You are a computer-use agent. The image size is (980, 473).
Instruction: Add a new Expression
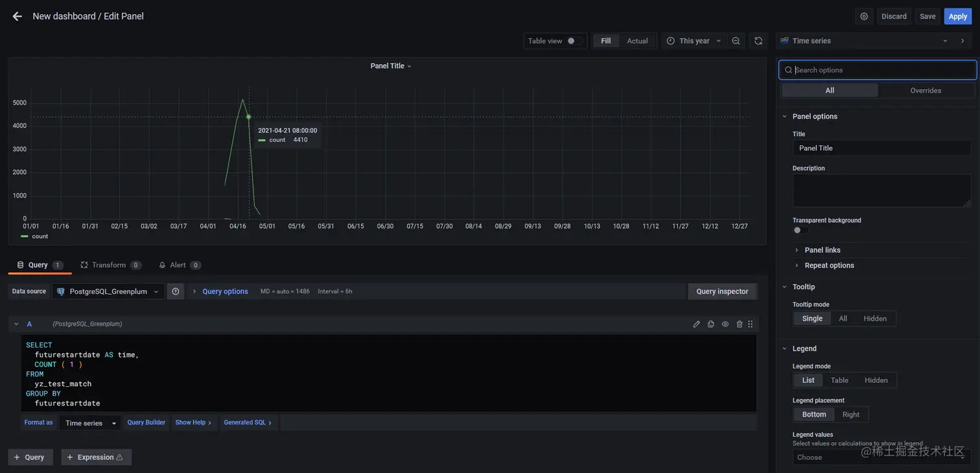[96, 457]
